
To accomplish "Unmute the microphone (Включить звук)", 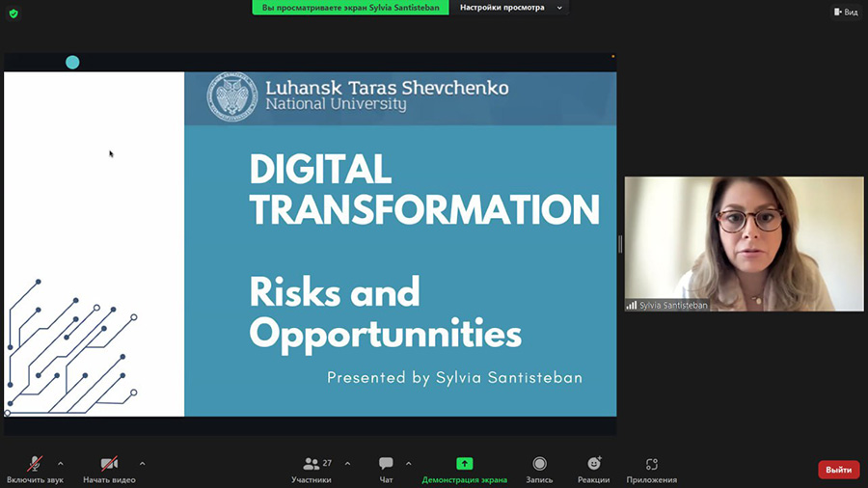I will tap(35, 469).
